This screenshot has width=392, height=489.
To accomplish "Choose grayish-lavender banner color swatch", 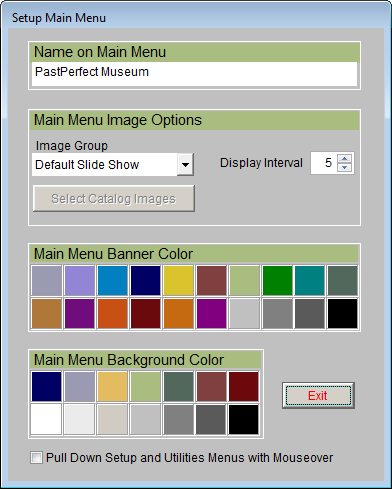I will coord(47,281).
